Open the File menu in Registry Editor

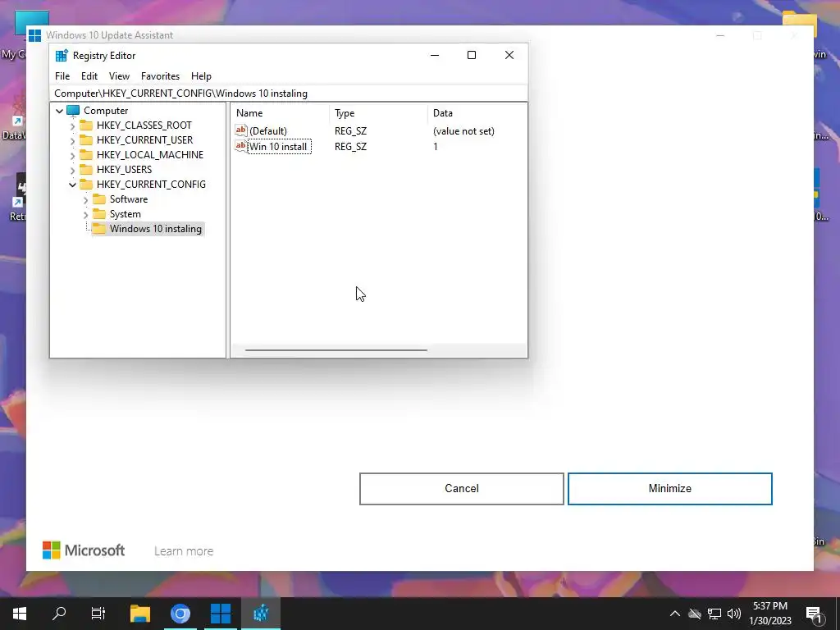click(62, 76)
